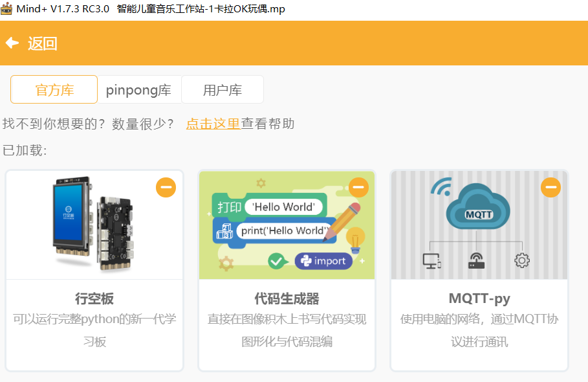The image size is (588, 382).
Task: Switch to the 官方库 tab
Action: pos(54,90)
